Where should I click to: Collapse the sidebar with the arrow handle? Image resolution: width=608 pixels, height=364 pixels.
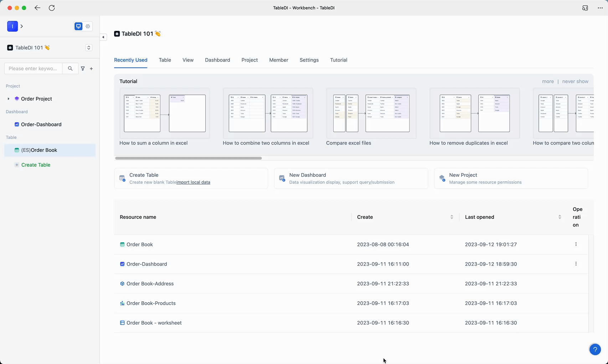[103, 37]
